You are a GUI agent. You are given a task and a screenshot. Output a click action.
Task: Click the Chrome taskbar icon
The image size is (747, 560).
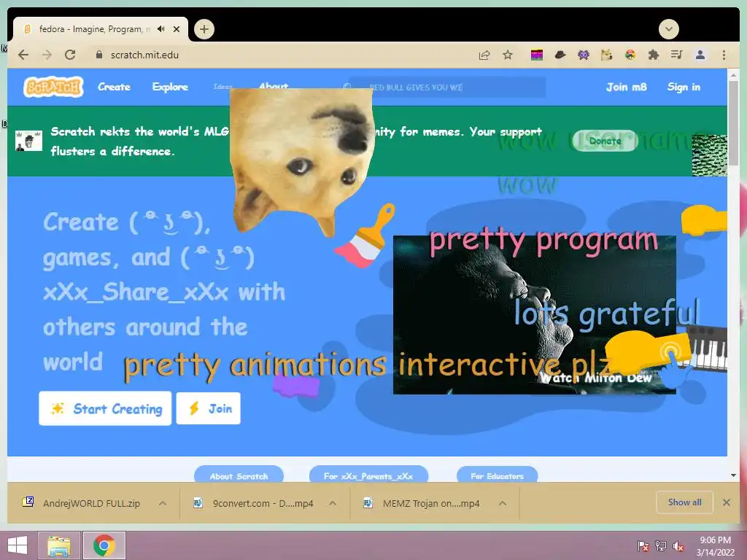point(104,545)
